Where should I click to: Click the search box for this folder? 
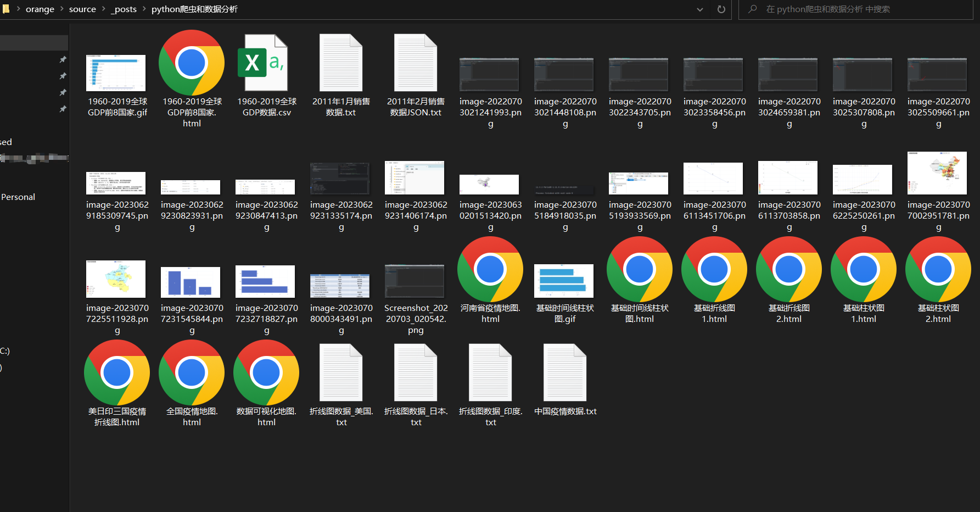856,9
